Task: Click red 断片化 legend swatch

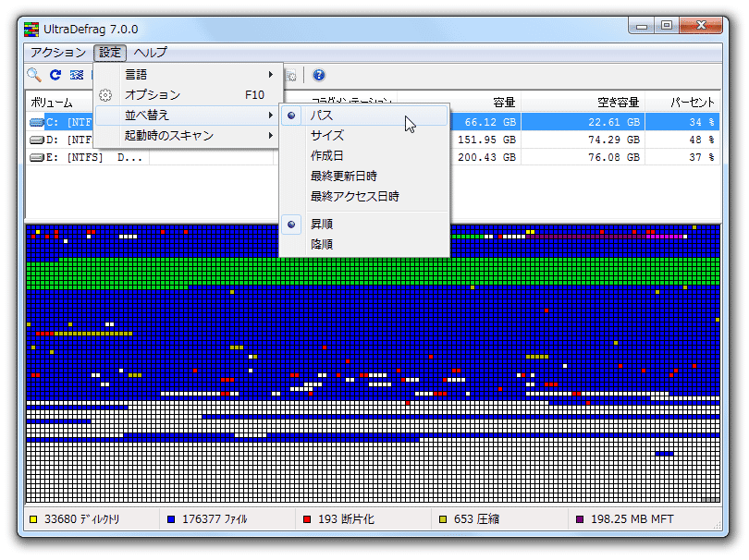Action: 307,519
